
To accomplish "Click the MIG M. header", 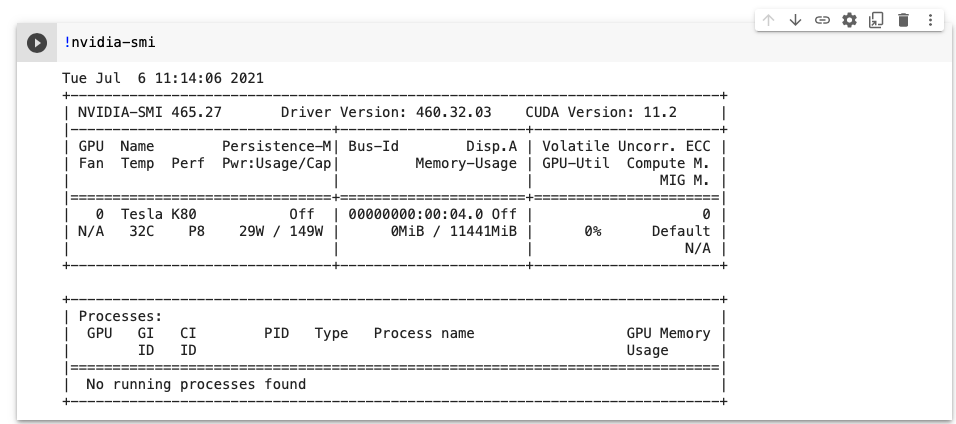I will point(685,181).
